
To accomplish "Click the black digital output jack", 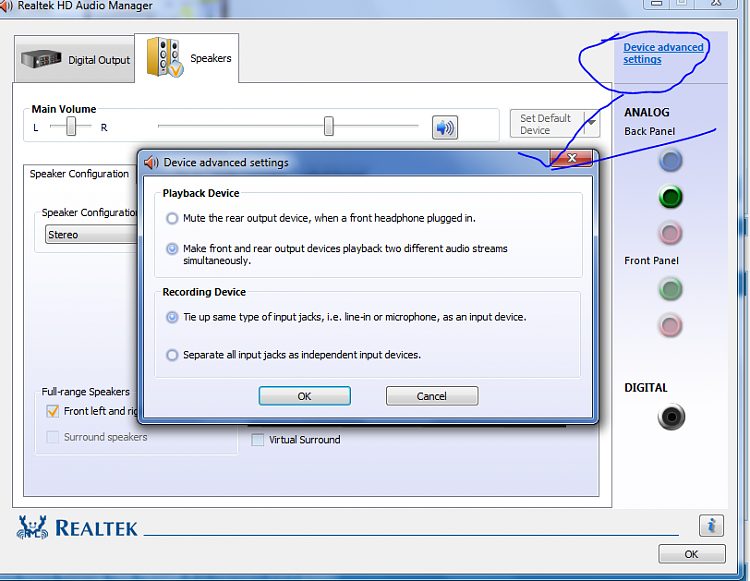I will [x=671, y=417].
